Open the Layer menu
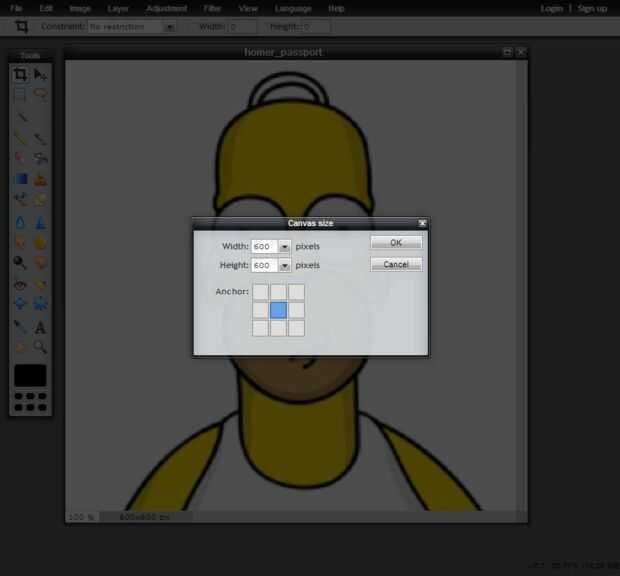This screenshot has width=620, height=576. [118, 8]
